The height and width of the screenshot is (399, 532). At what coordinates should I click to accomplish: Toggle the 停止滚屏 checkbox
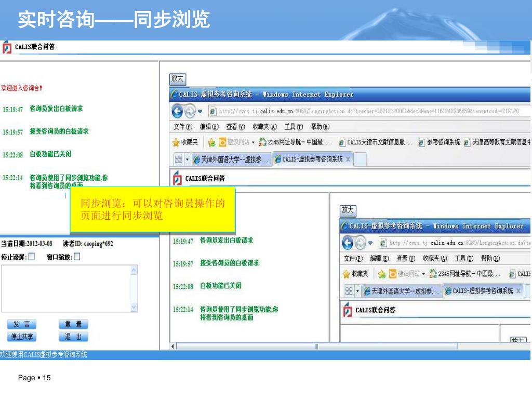pyautogui.click(x=32, y=257)
